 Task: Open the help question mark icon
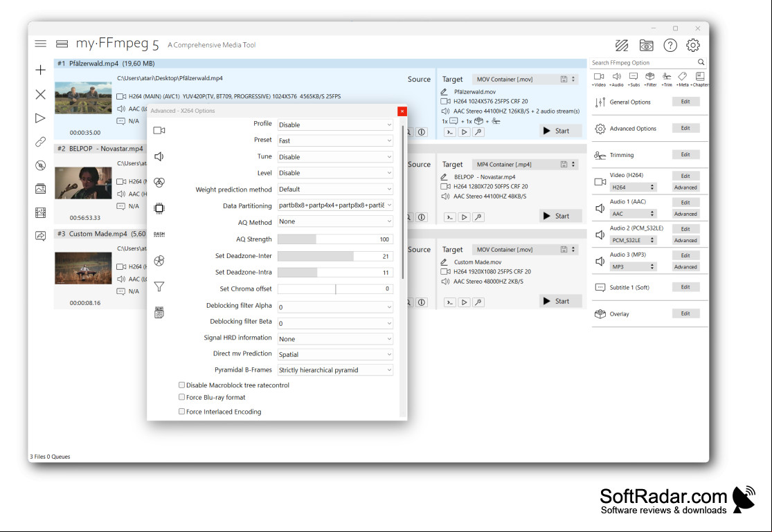click(x=670, y=45)
